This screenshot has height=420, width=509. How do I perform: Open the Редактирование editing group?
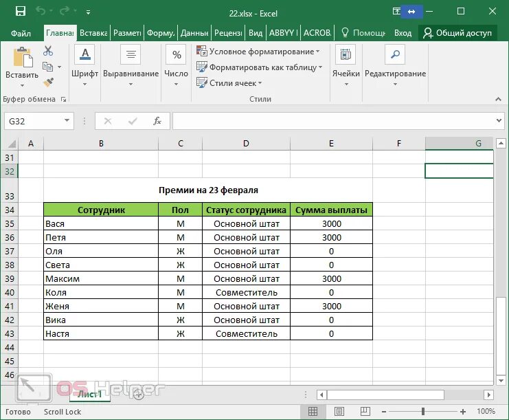pos(395,66)
